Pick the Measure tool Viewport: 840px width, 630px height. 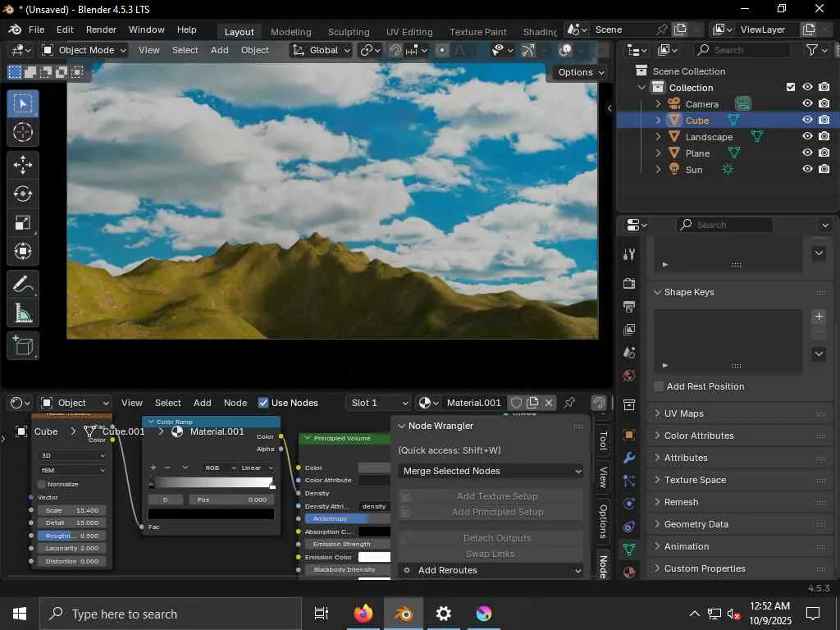coord(23,313)
